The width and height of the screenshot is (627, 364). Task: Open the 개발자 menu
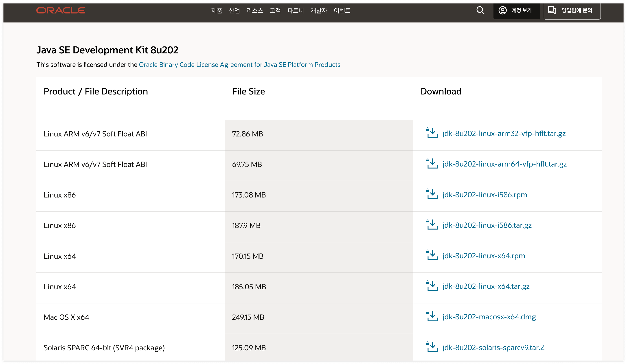point(319,11)
